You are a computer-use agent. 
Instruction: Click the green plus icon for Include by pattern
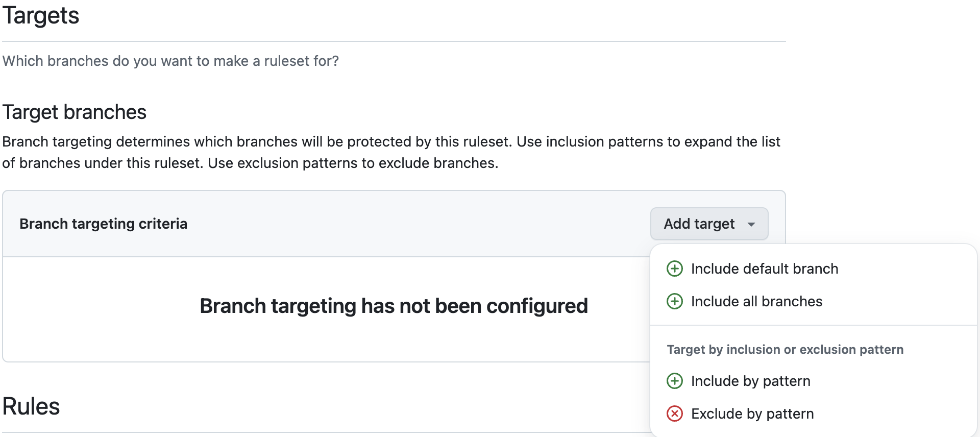[674, 381]
